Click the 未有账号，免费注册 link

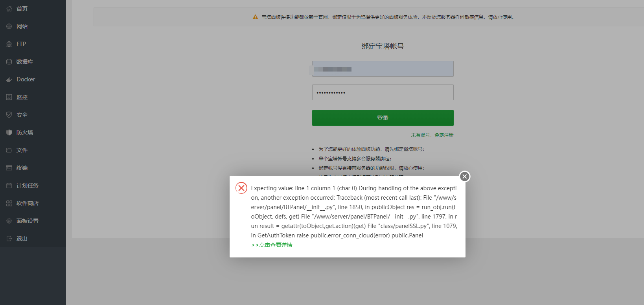[432, 135]
